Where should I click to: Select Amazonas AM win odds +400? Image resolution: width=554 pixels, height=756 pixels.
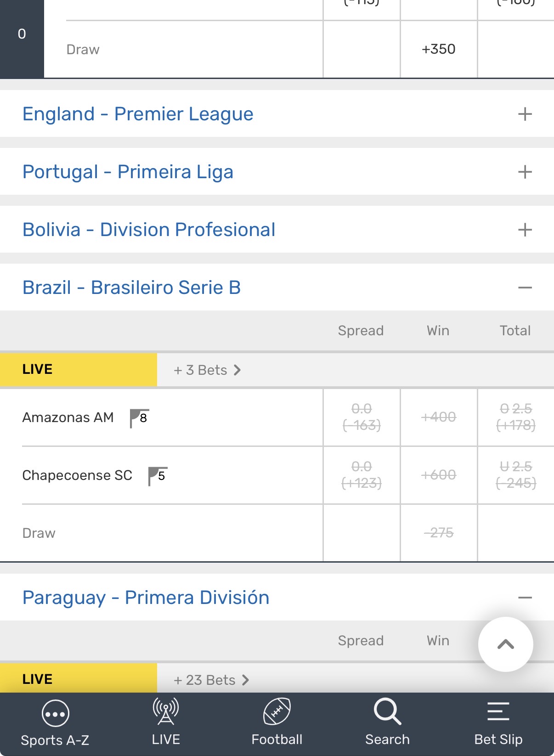tap(439, 417)
